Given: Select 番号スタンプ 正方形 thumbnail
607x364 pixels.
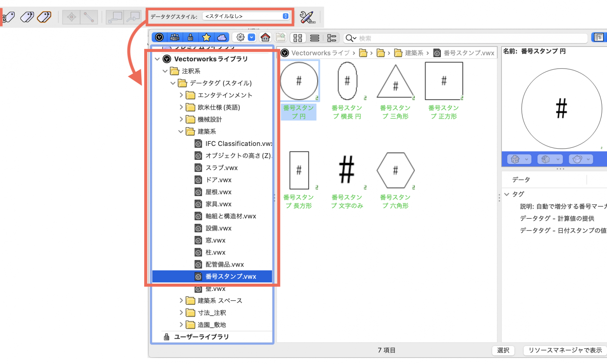Looking at the screenshot, I should 444,81.
